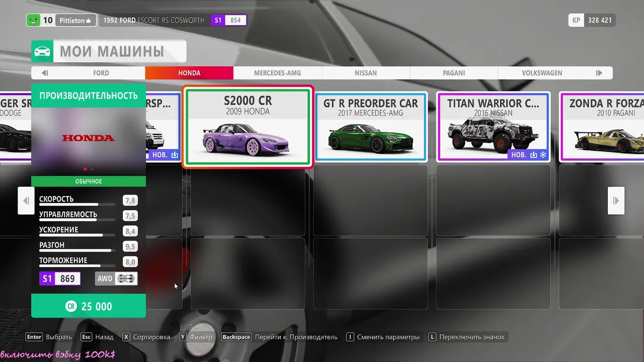Click the I key hint icon
This screenshot has width=644, height=362.
[x=350, y=337]
